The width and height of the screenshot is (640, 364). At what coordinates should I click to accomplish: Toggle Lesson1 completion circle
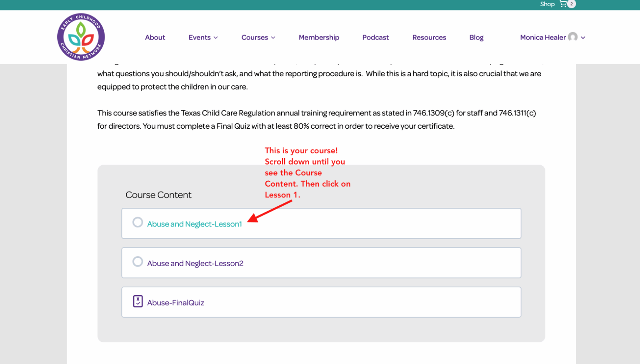pyautogui.click(x=137, y=222)
